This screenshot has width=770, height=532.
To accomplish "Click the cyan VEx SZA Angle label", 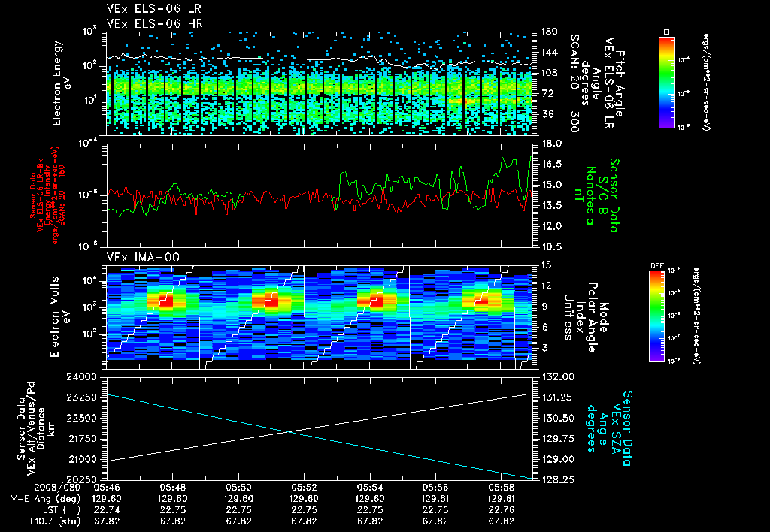I will click(x=609, y=428).
